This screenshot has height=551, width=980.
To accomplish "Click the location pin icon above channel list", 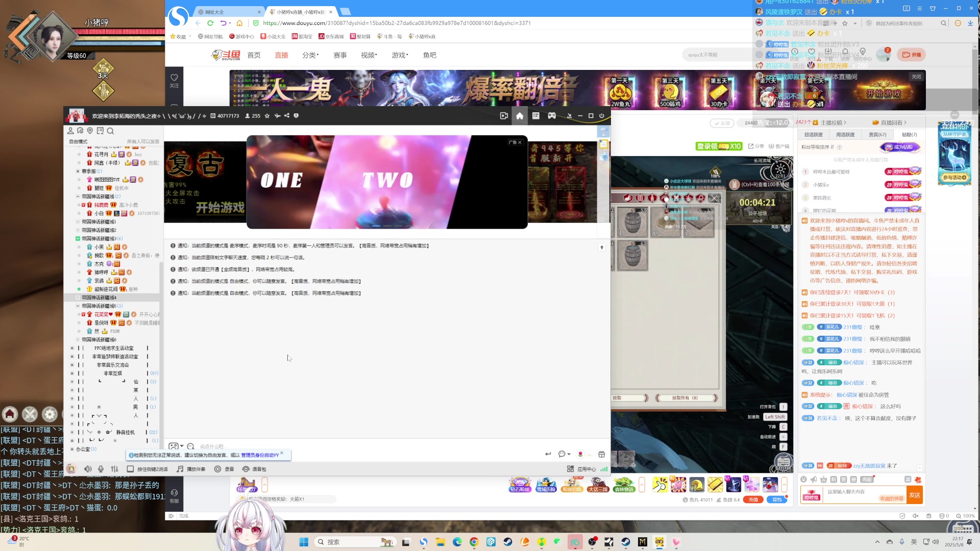I will pyautogui.click(x=90, y=131).
